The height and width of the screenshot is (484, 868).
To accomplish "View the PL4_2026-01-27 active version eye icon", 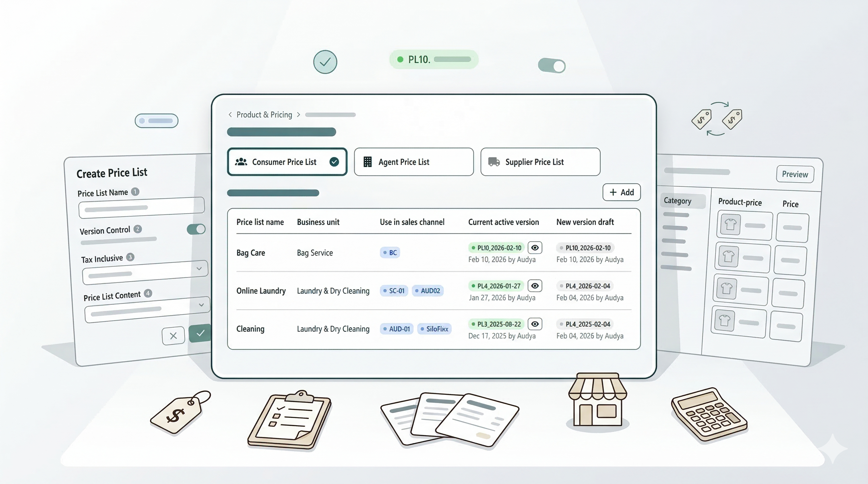I will [535, 286].
